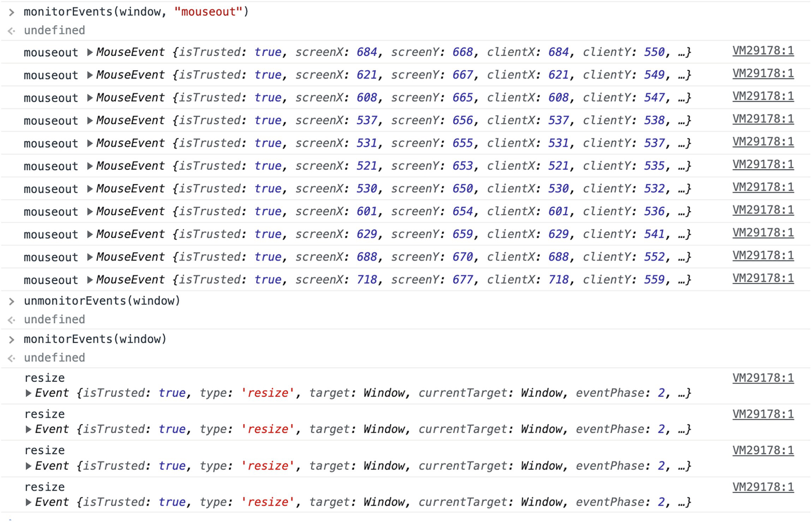This screenshot has width=812, height=522.
Task: Expand the MouseEvent with screenX 718
Action: coord(90,280)
